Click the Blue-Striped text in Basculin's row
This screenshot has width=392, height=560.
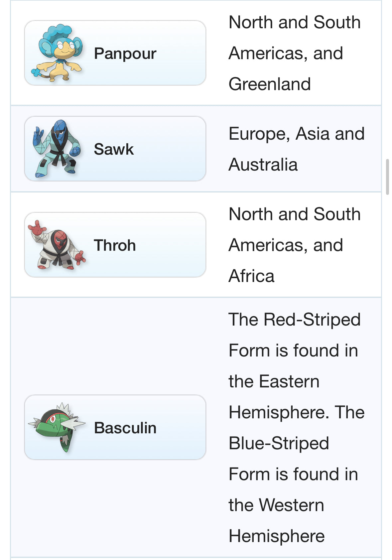pyautogui.click(x=279, y=443)
